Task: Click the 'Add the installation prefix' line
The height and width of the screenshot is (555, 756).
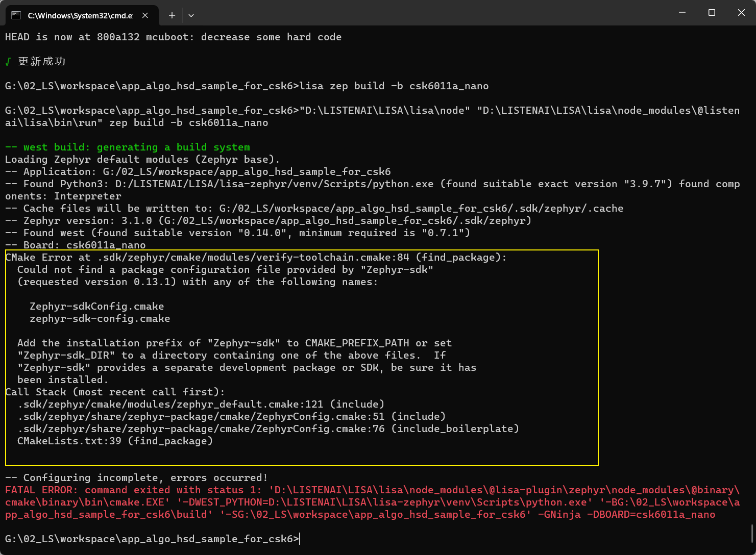Action: (x=235, y=343)
